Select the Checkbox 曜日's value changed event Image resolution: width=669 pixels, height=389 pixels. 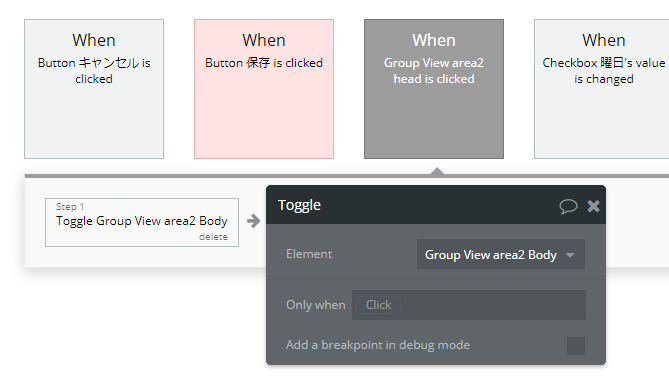point(602,89)
